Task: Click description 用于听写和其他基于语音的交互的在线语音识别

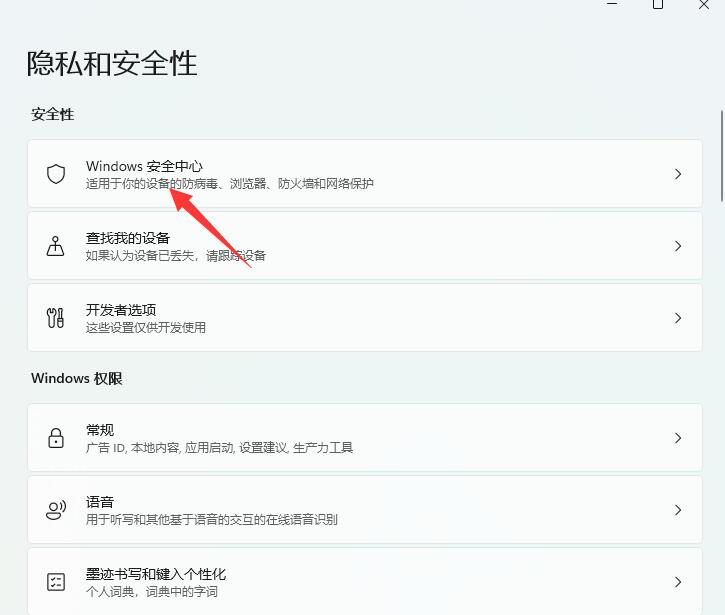Action: pos(212,520)
